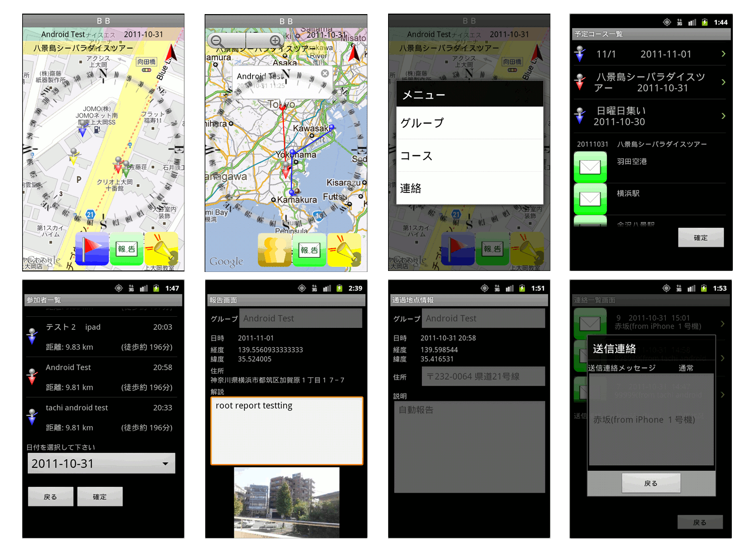Click 戻る on the 参加者一覧 screen
This screenshot has width=756, height=554.
(50, 497)
